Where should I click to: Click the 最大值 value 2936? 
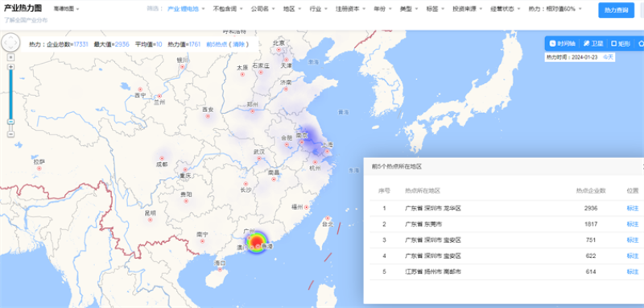coord(122,44)
